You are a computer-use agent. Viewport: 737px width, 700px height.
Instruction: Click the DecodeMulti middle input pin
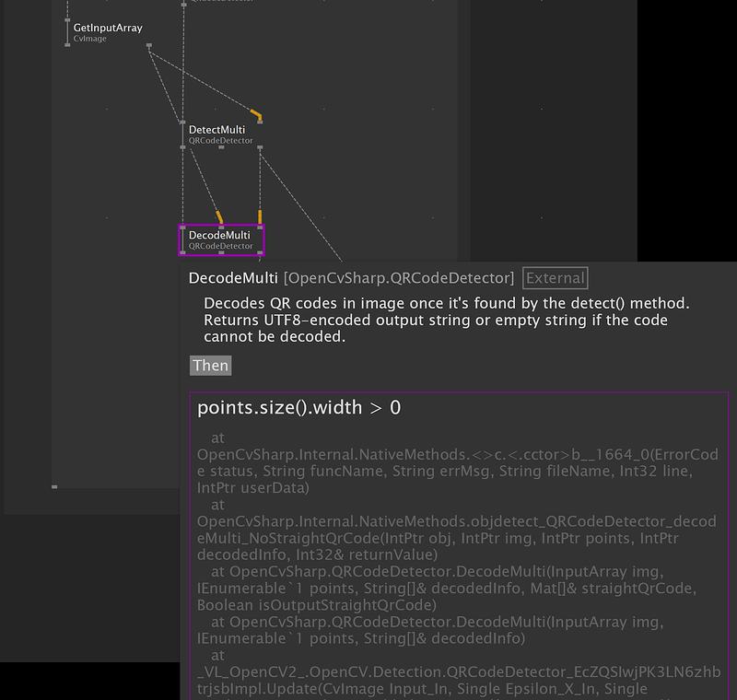pos(221,227)
